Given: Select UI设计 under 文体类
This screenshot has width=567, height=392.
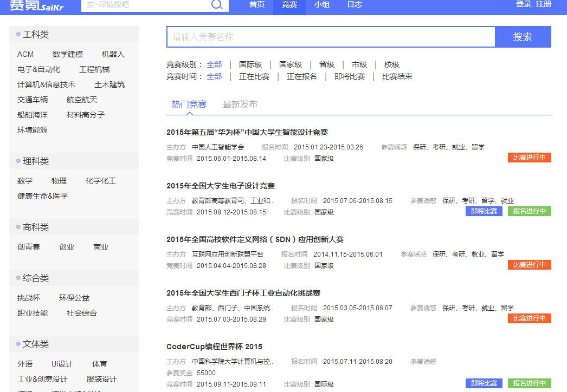Looking at the screenshot, I should click(x=61, y=364).
